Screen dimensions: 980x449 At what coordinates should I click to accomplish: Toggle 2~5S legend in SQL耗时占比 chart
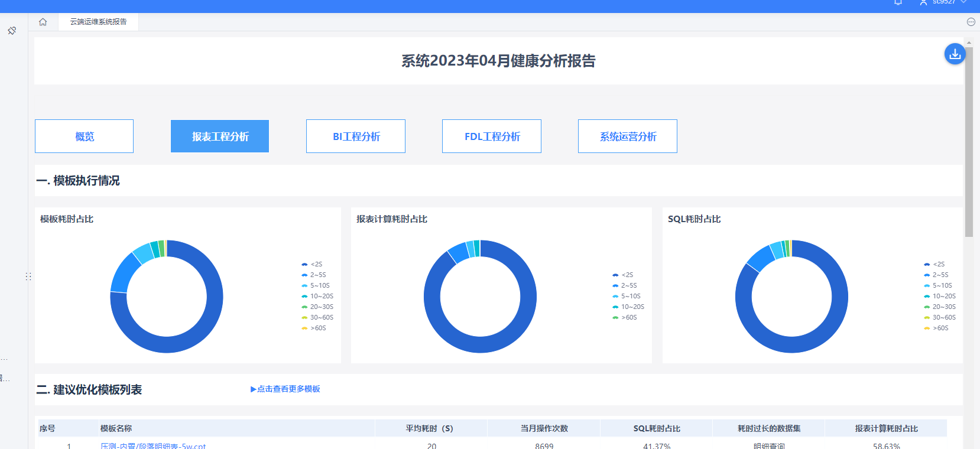936,275
